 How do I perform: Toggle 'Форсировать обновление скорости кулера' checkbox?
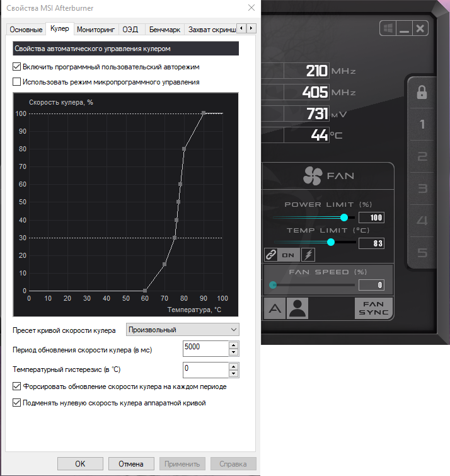point(16,386)
